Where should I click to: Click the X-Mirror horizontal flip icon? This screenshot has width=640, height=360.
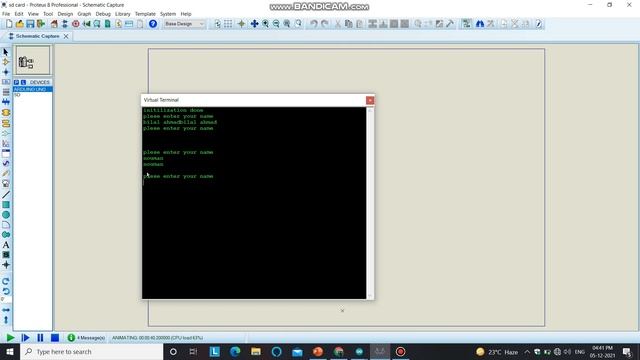coord(6,310)
